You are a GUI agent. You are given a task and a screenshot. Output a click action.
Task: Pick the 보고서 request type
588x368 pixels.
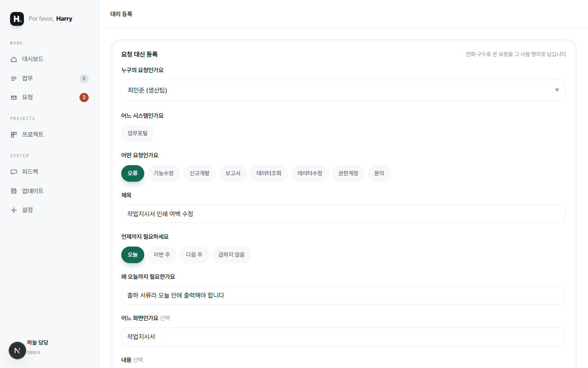click(233, 173)
